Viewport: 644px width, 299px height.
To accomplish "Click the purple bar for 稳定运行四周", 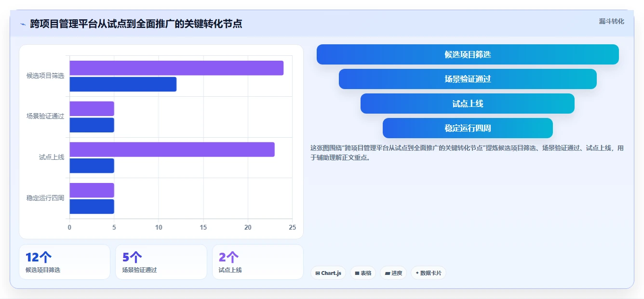I will click(x=92, y=190).
